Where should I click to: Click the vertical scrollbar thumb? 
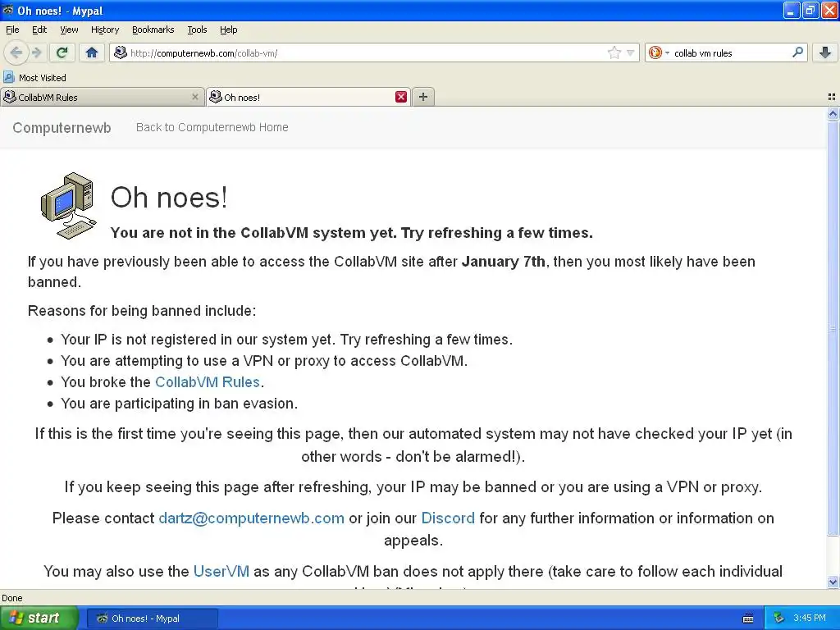(x=833, y=328)
